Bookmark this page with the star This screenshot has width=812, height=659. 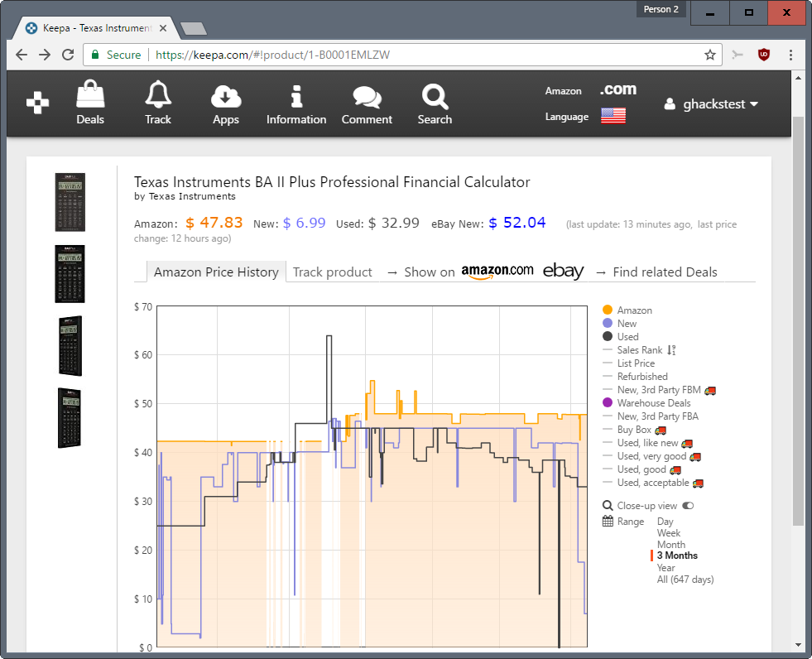710,55
